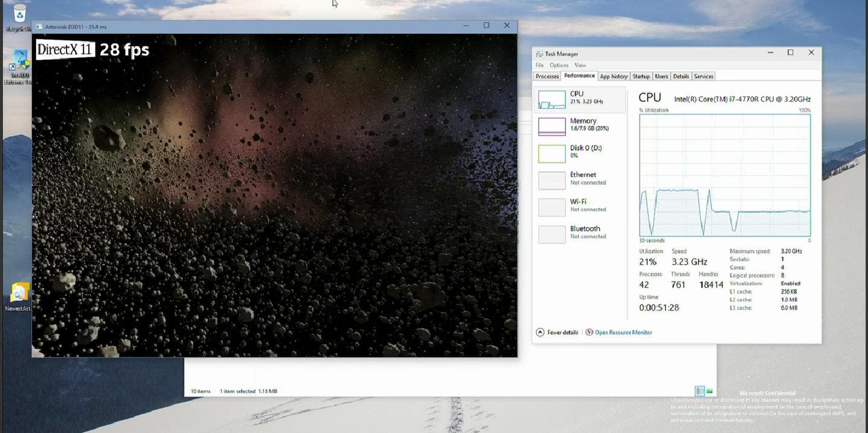Click the Resource Monitor gauge icon

pos(589,332)
